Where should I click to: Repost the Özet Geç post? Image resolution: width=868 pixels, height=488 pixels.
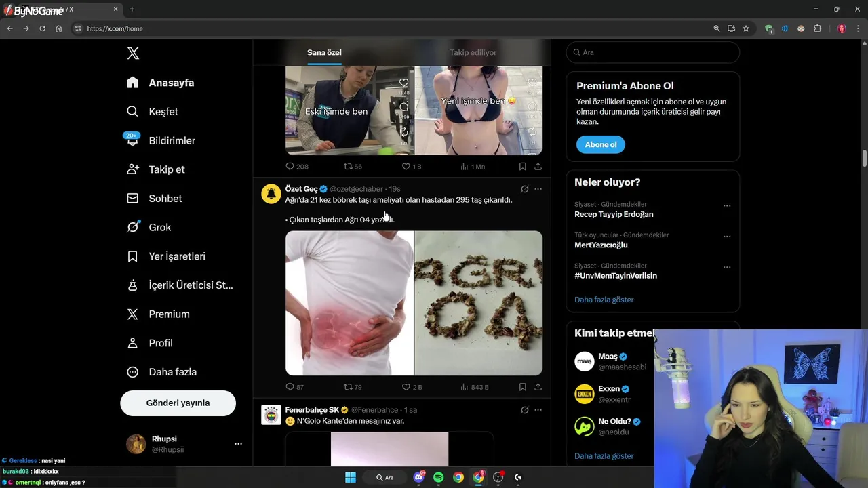pyautogui.click(x=353, y=387)
